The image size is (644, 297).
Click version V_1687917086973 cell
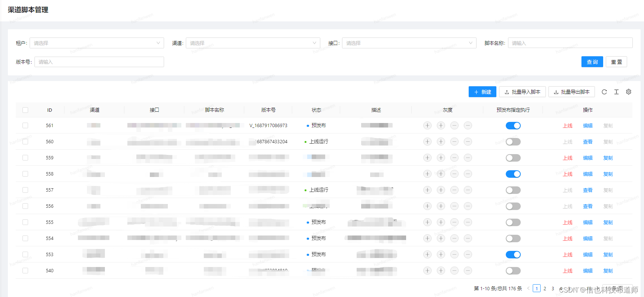click(268, 125)
